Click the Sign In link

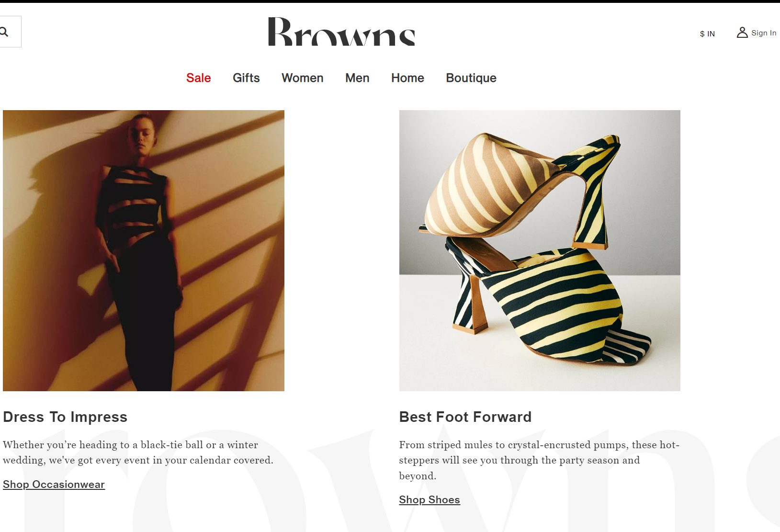[764, 33]
